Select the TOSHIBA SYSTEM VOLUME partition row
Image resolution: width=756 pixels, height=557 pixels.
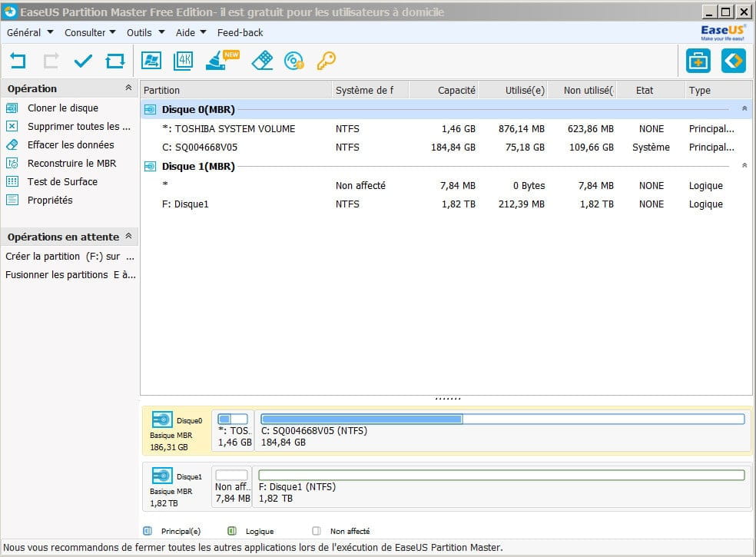point(446,129)
